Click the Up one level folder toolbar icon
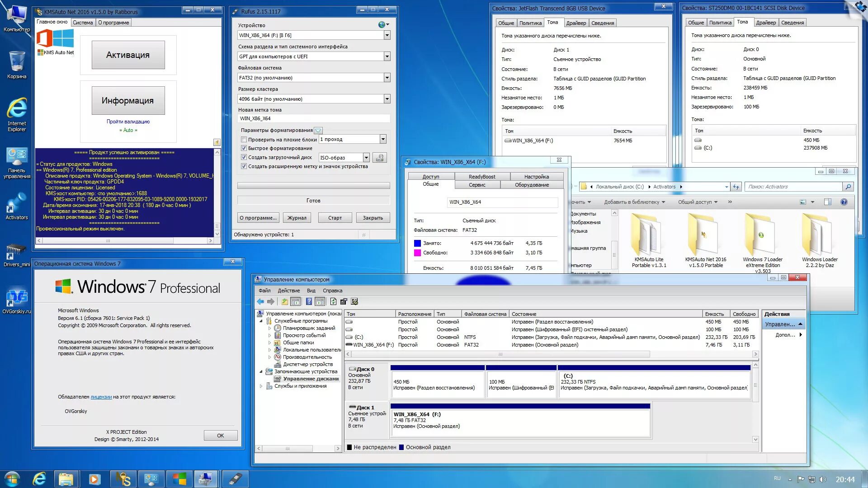The height and width of the screenshot is (488, 868). click(284, 301)
